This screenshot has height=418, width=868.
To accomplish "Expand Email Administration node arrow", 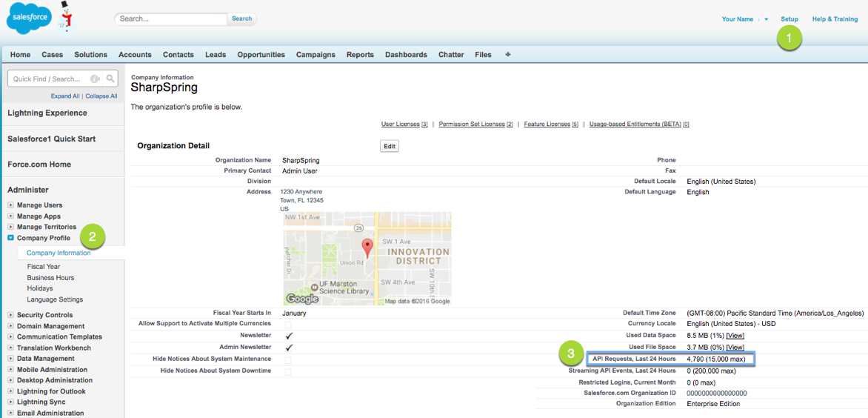I will (x=10, y=413).
